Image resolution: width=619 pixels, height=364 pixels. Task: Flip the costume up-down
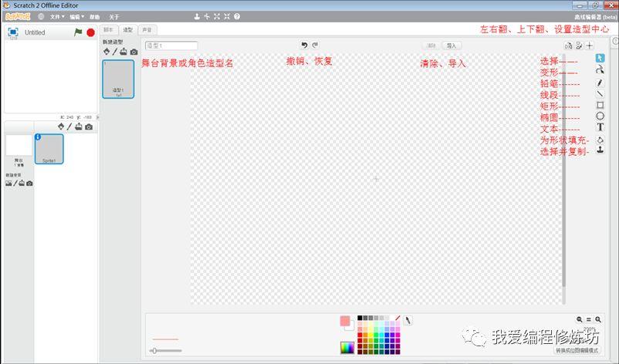[x=579, y=45]
